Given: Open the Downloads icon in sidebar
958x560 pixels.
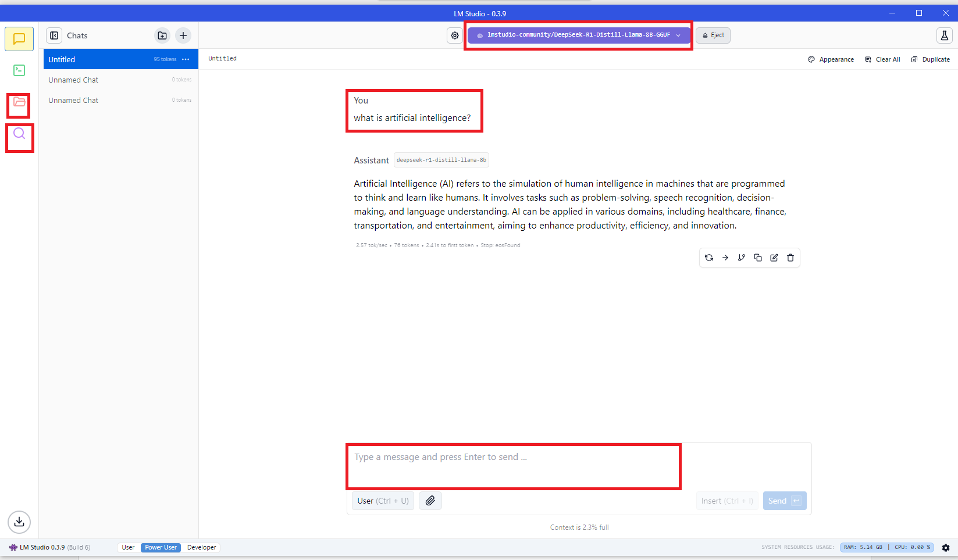Looking at the screenshot, I should pos(19,522).
